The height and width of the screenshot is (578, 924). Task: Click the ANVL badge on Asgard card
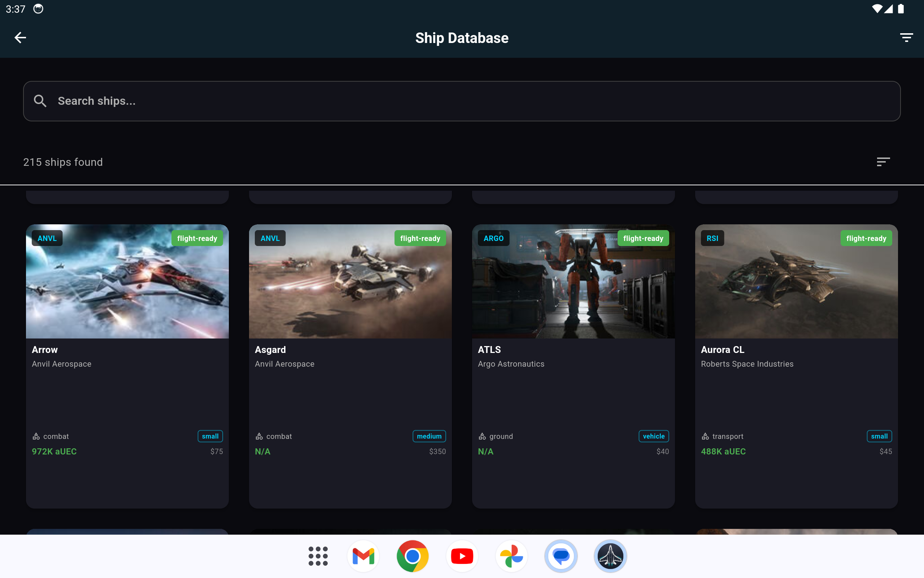click(x=270, y=238)
